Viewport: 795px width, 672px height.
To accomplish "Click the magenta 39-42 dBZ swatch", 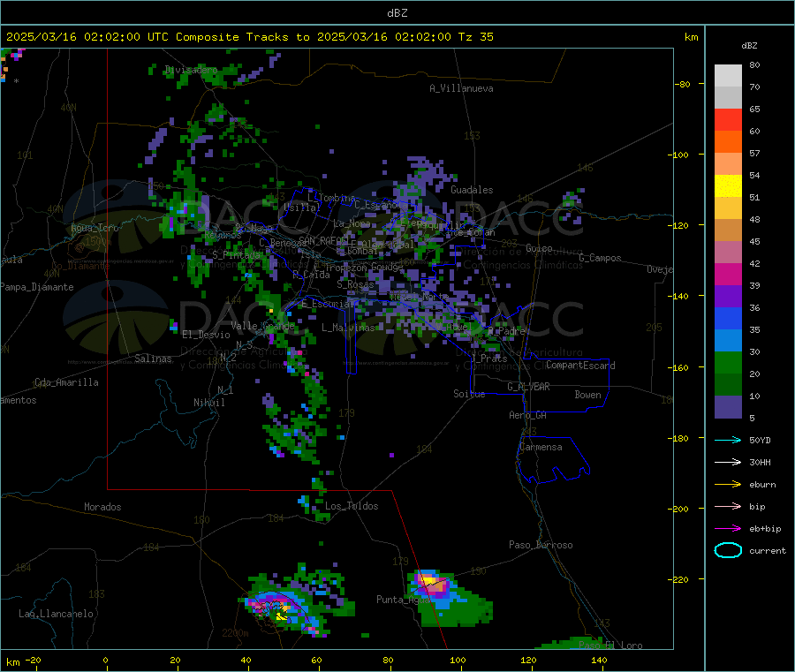I will tap(728, 274).
